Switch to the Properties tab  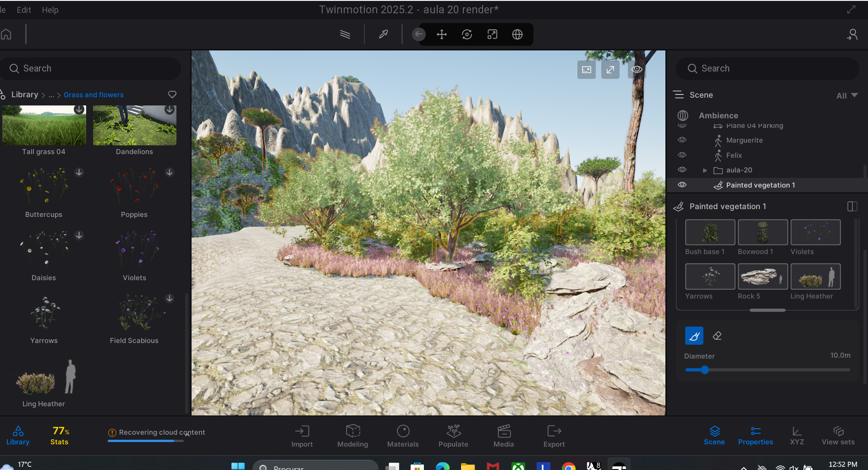tap(756, 436)
